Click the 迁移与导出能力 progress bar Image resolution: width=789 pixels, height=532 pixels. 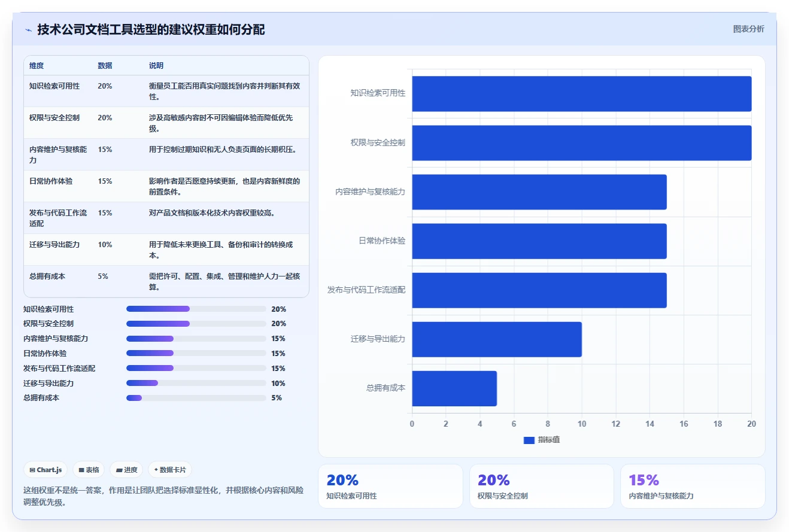(196, 383)
